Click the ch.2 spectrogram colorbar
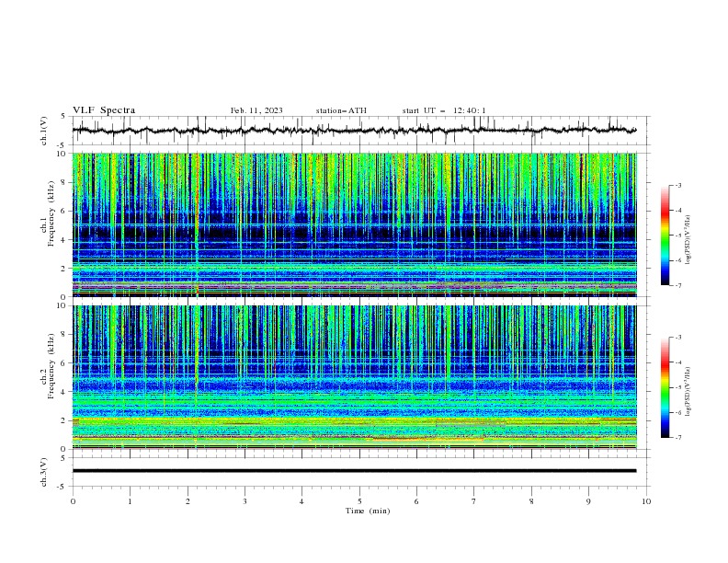The width and height of the screenshot is (728, 563). [x=665, y=387]
